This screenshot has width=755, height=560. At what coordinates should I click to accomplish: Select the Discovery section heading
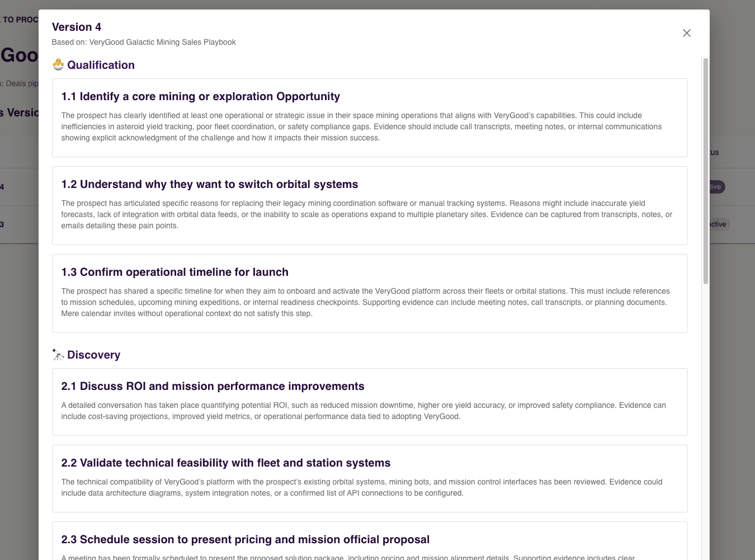94,355
